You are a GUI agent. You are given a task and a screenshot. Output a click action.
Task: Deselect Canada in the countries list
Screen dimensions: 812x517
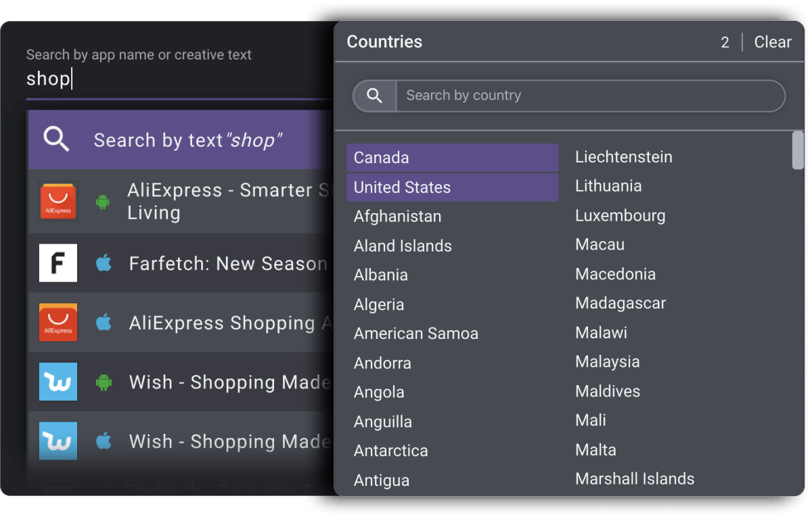452,158
